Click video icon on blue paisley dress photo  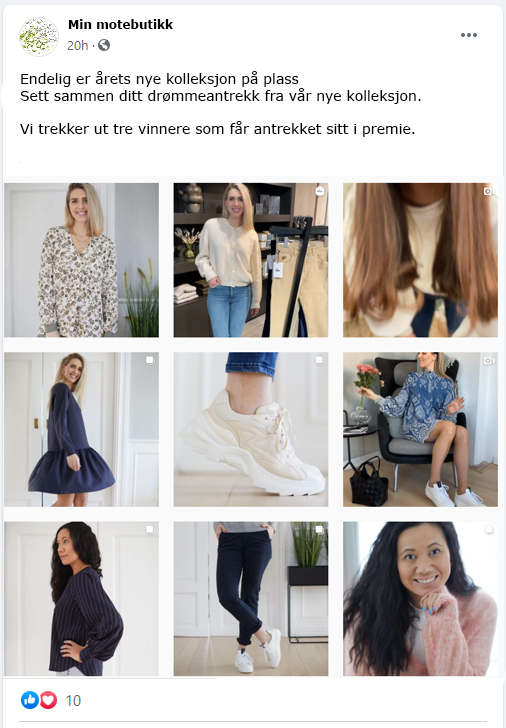[489, 360]
